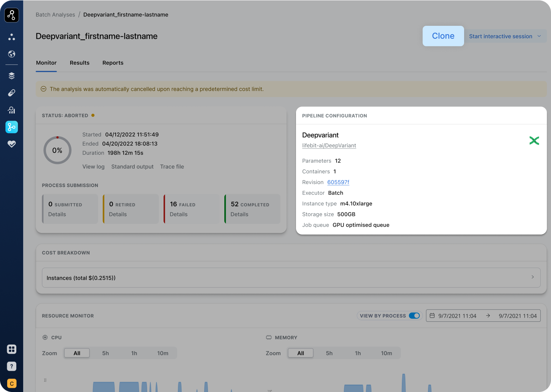Open the Standard output link
Image resolution: width=551 pixels, height=392 pixels.
point(132,167)
